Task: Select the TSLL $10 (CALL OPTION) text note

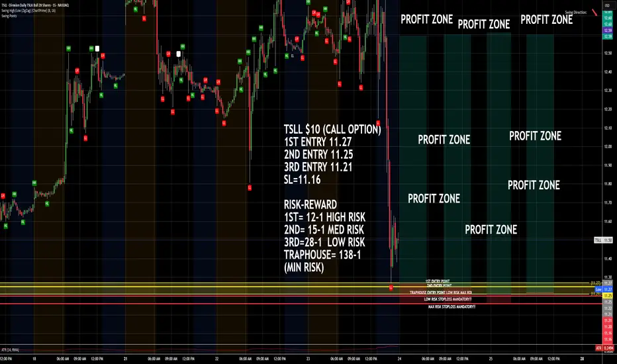Action: point(332,129)
